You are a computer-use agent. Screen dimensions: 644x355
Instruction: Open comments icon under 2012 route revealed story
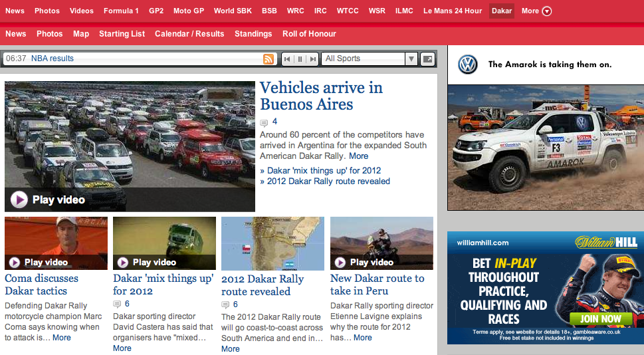click(x=225, y=304)
